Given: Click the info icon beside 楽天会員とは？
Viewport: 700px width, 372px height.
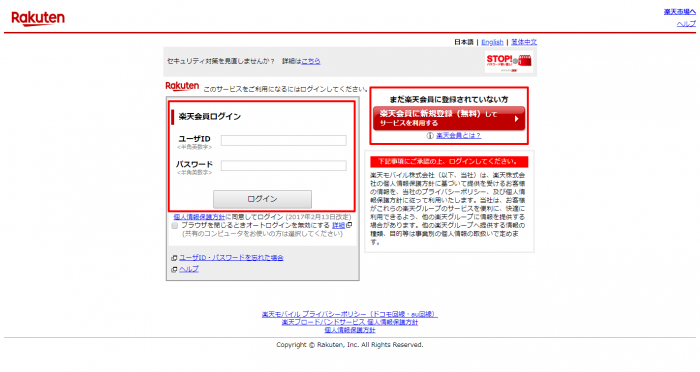Looking at the screenshot, I should [x=430, y=136].
